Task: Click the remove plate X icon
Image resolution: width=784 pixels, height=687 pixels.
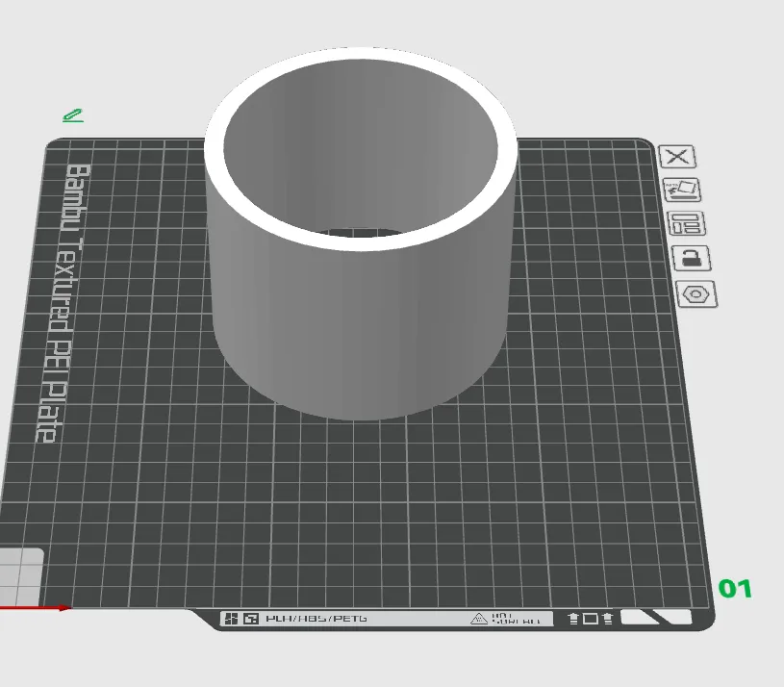Action: click(677, 157)
